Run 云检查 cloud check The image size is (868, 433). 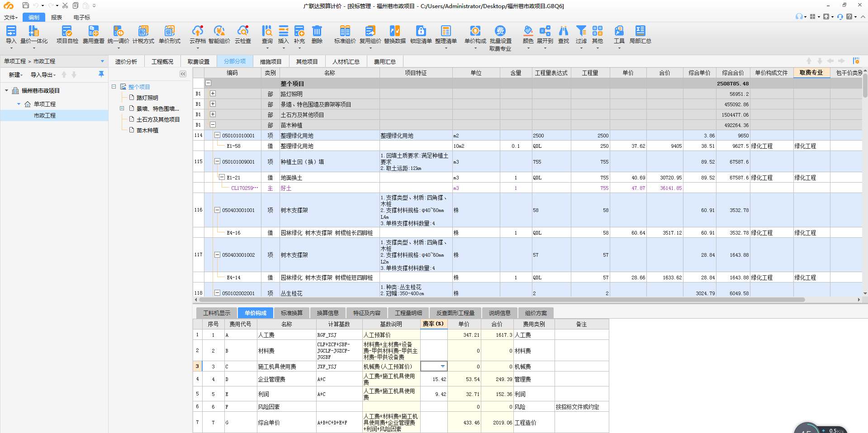point(243,35)
